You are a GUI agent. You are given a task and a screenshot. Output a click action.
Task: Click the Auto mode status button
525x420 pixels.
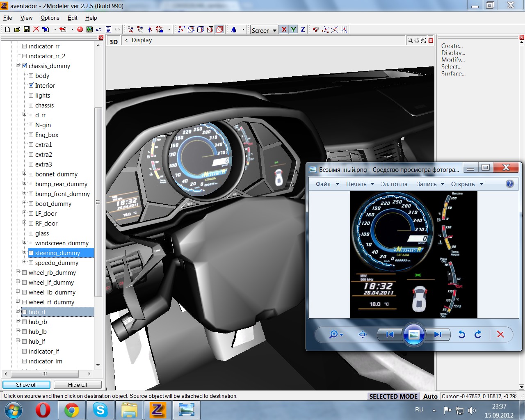click(430, 396)
